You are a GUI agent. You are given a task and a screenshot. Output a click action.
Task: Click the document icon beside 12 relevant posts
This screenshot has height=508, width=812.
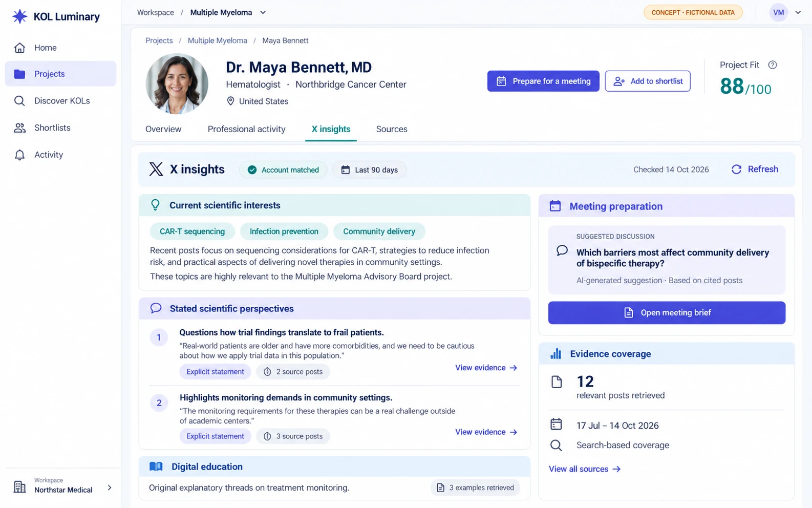[x=557, y=382]
